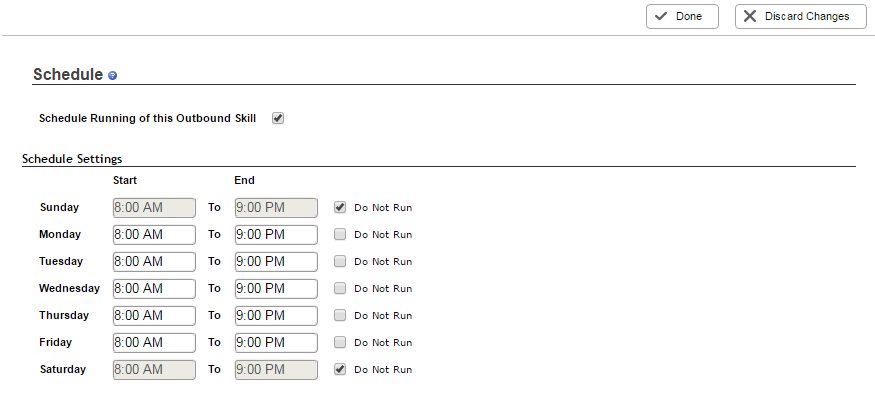The width and height of the screenshot is (875, 404).
Task: Enable Do Not Run for Tuesday
Action: tap(340, 261)
